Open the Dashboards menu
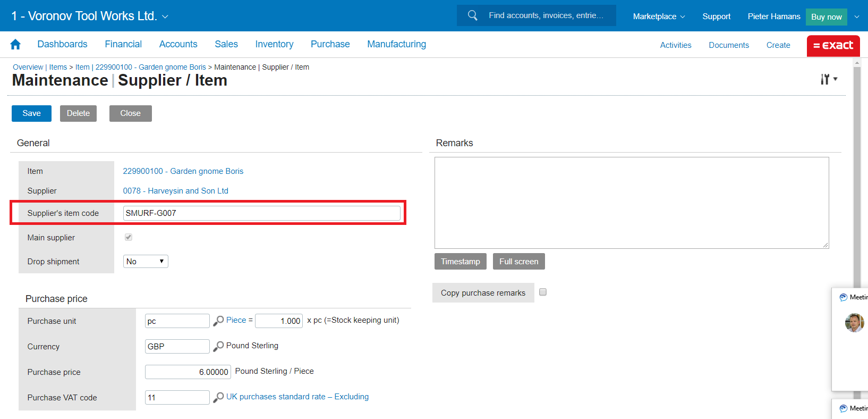868x419 pixels. 62,44
